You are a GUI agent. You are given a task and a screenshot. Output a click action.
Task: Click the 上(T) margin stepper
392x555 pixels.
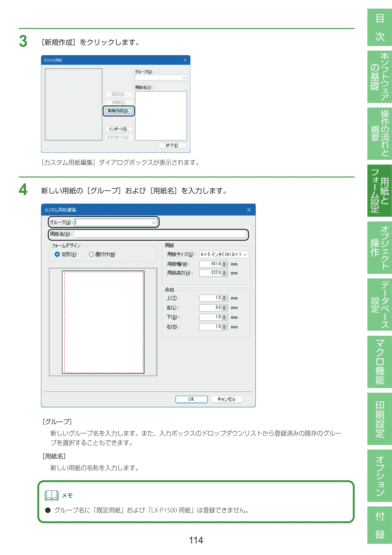click(x=224, y=298)
